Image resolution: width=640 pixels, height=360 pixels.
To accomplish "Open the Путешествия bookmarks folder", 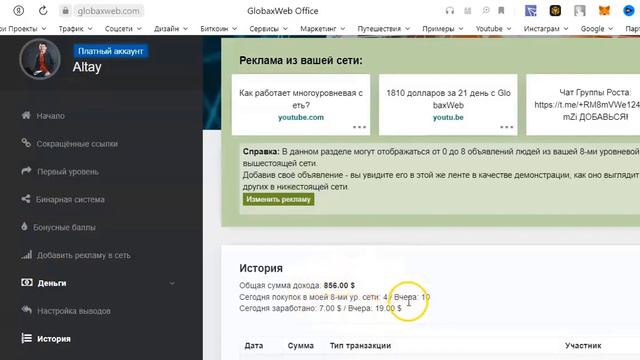I will coord(384,29).
